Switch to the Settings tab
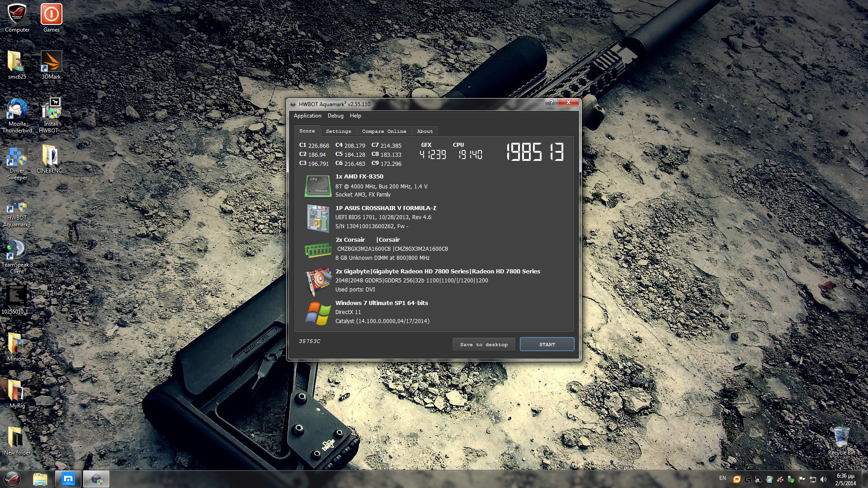The width and height of the screenshot is (868, 488). point(339,131)
